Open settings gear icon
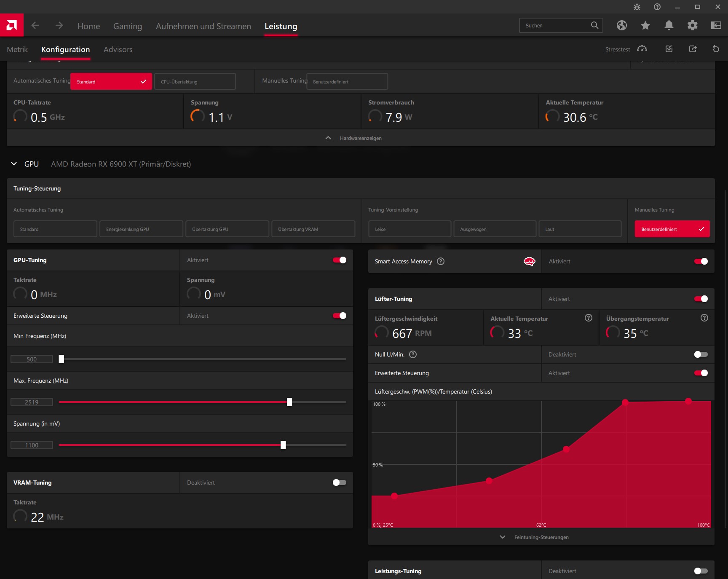 (x=693, y=25)
